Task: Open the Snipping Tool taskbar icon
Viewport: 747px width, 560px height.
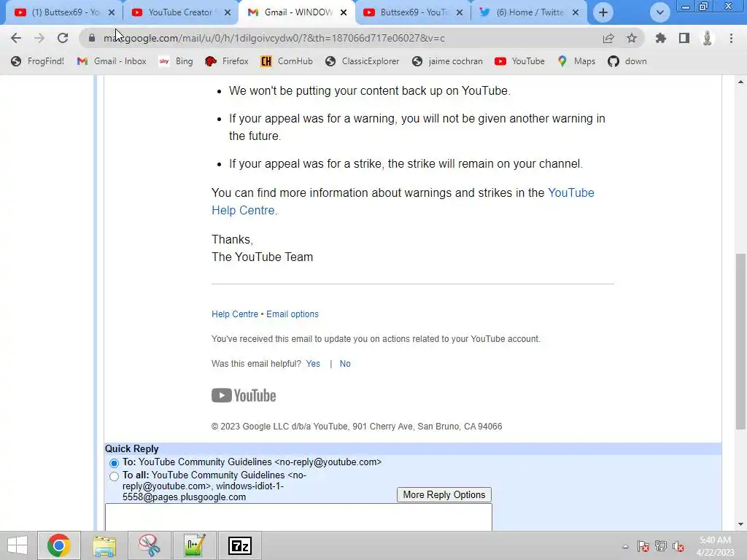Action: [149, 545]
